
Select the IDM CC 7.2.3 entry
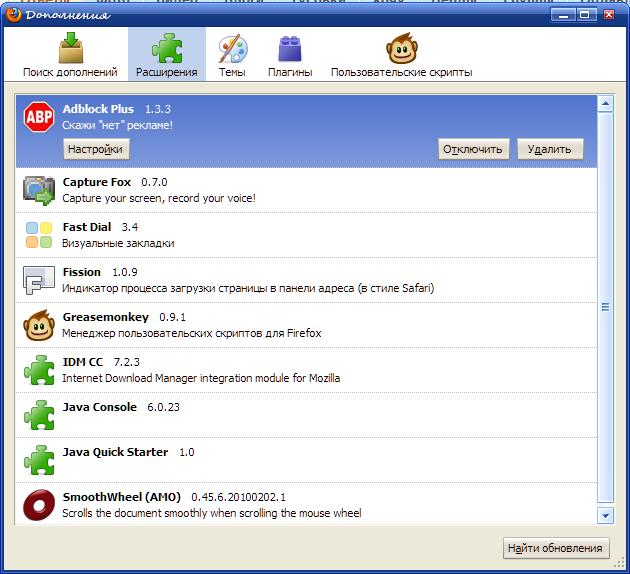click(x=306, y=370)
